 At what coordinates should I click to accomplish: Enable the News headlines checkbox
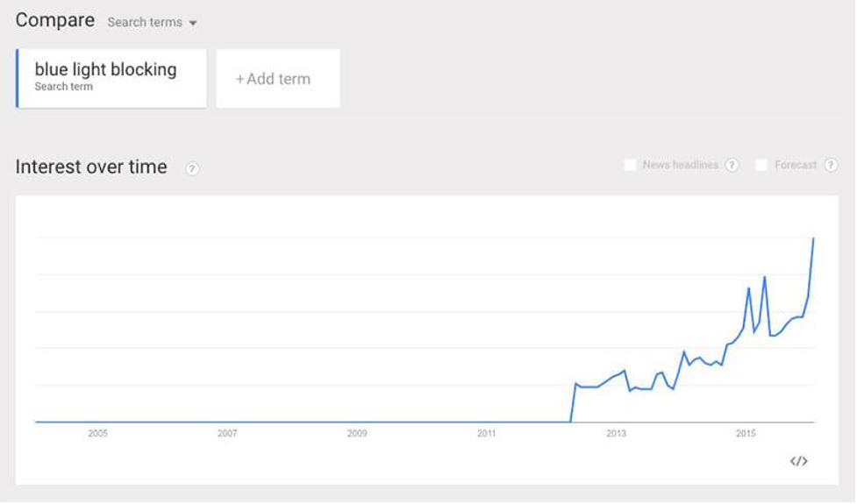pos(630,165)
